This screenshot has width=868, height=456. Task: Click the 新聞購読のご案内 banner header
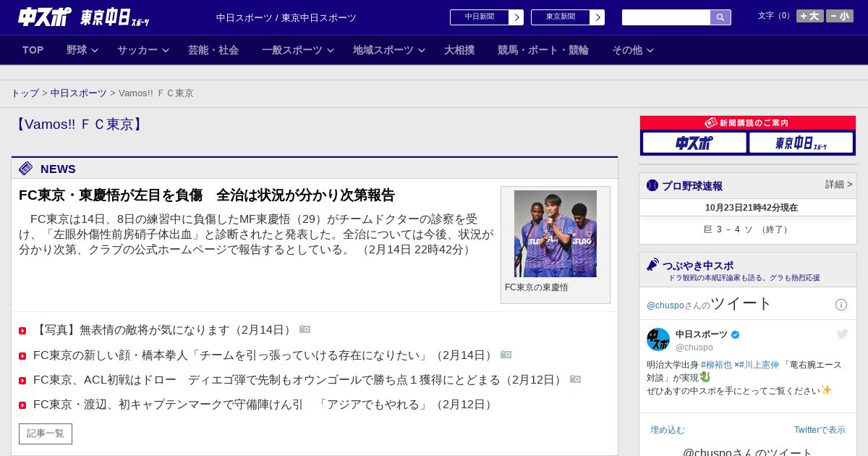(x=748, y=123)
